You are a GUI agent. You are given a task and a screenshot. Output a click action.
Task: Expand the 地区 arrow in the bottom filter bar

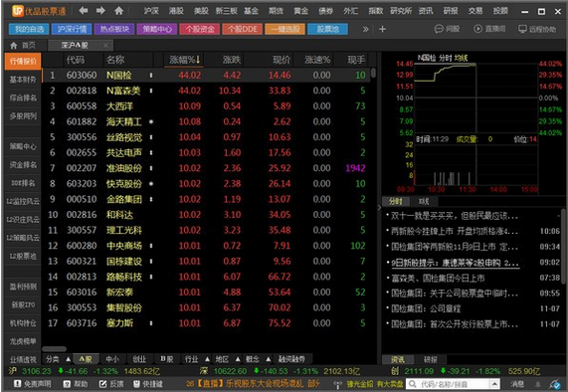click(x=238, y=359)
